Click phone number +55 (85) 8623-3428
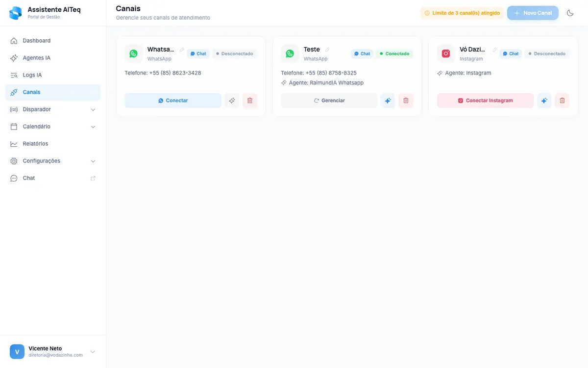 tap(175, 73)
